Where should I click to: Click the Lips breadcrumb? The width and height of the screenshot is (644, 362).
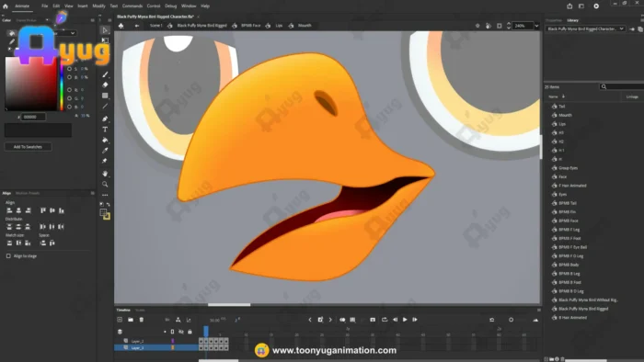279,26
